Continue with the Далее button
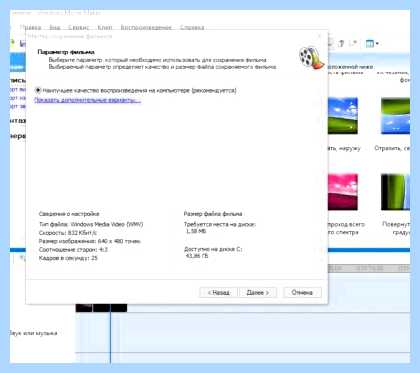Image resolution: width=420 pixels, height=373 pixels. click(x=258, y=292)
